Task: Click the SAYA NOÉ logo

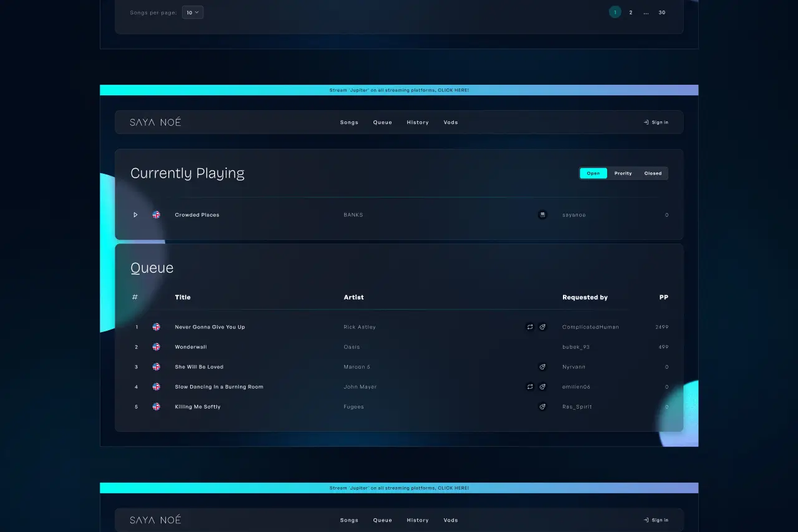Action: click(155, 122)
